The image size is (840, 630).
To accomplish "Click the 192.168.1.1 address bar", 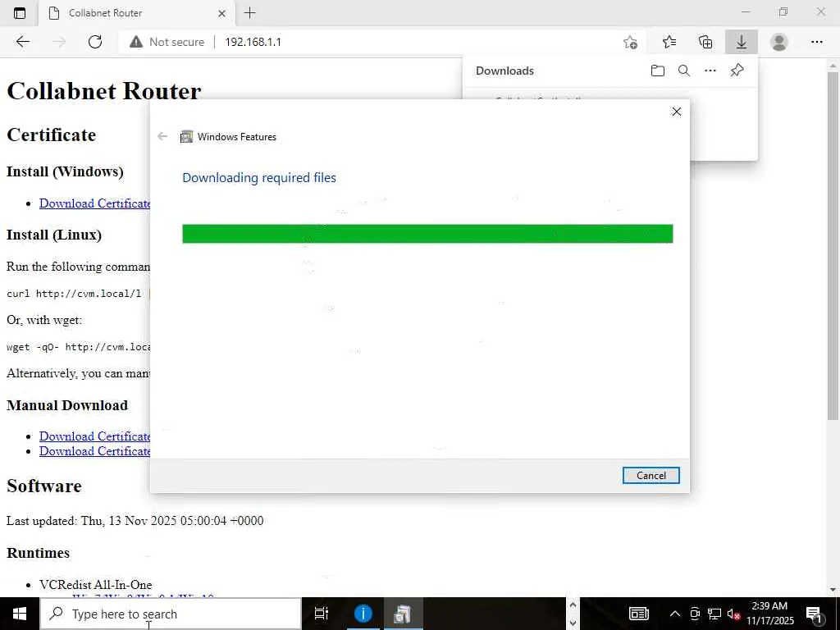I will coord(253,42).
